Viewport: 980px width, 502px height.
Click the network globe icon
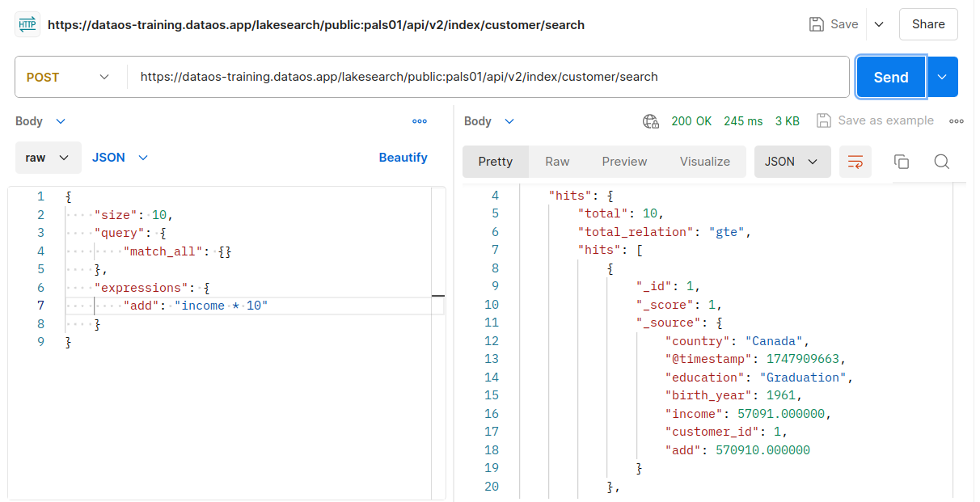click(x=651, y=121)
